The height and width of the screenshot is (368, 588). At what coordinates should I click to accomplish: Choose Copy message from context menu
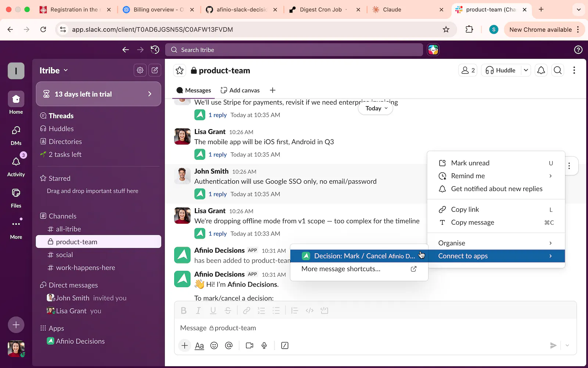(x=496, y=222)
